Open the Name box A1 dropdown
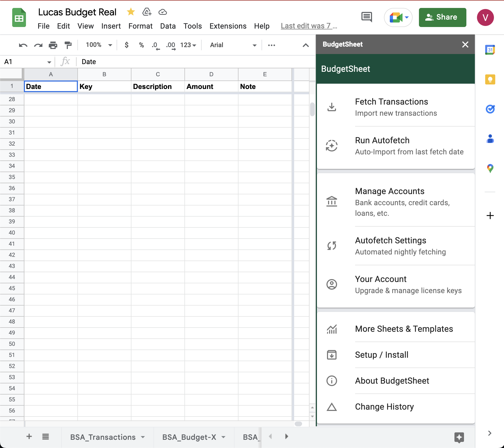Image resolution: width=504 pixels, height=448 pixels. (x=49, y=62)
